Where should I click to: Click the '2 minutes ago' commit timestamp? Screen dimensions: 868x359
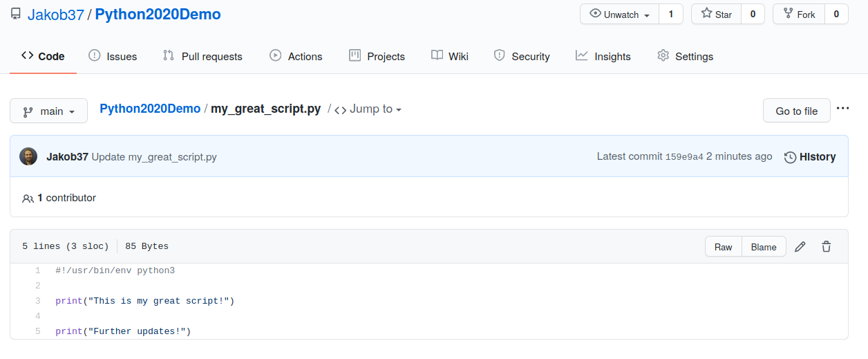pyautogui.click(x=739, y=156)
